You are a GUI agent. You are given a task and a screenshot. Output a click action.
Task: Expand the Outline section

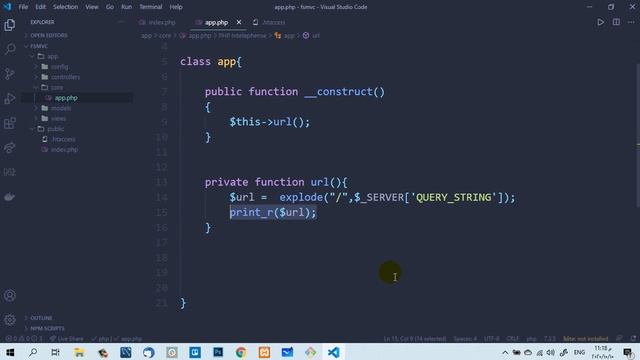click(41, 318)
